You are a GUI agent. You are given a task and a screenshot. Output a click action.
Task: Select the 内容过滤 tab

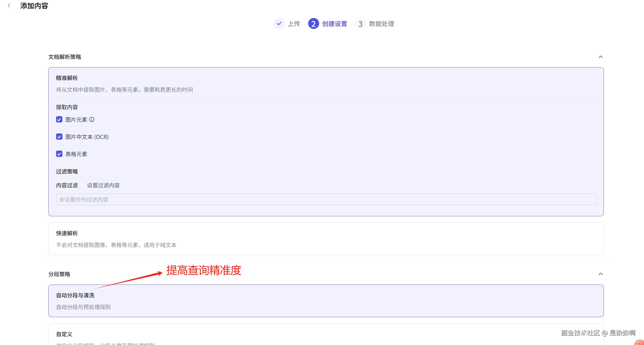tap(67, 185)
